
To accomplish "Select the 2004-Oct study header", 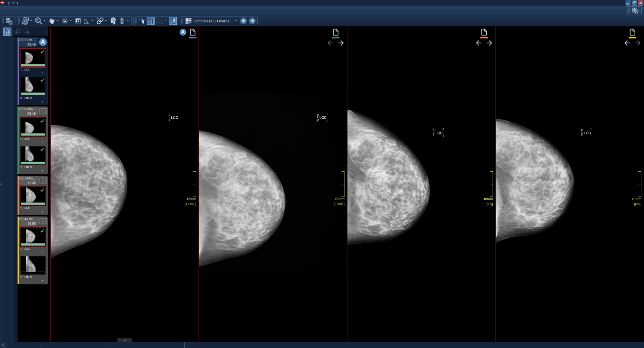I will click(28, 221).
